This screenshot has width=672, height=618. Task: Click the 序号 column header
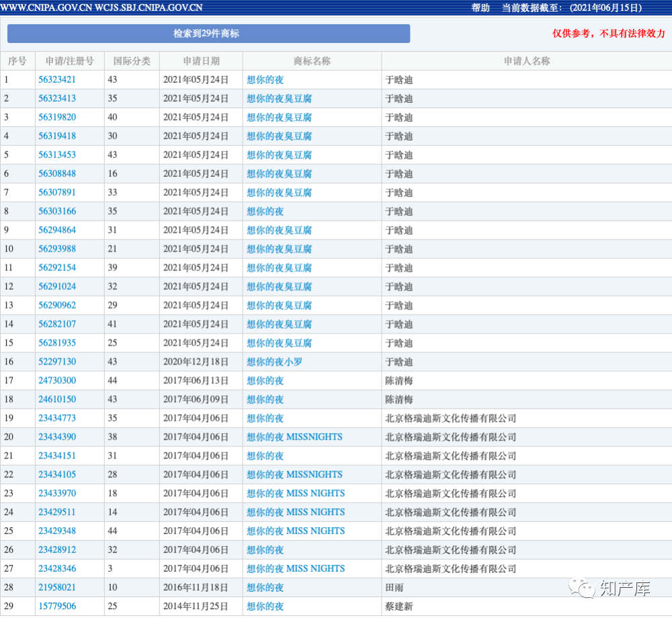point(17,61)
